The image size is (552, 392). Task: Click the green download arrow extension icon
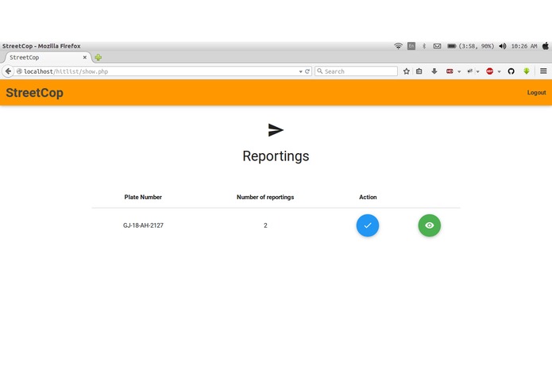click(x=527, y=71)
